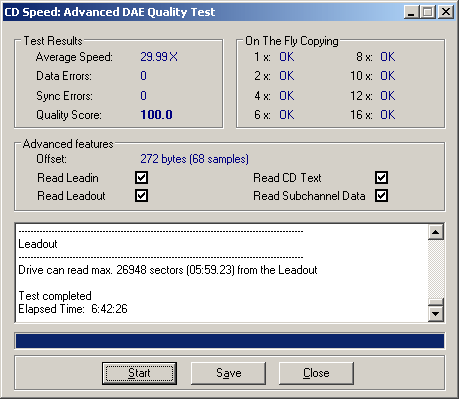Close the DAE Quality Test dialog
This screenshot has height=399, width=459.
tap(316, 373)
